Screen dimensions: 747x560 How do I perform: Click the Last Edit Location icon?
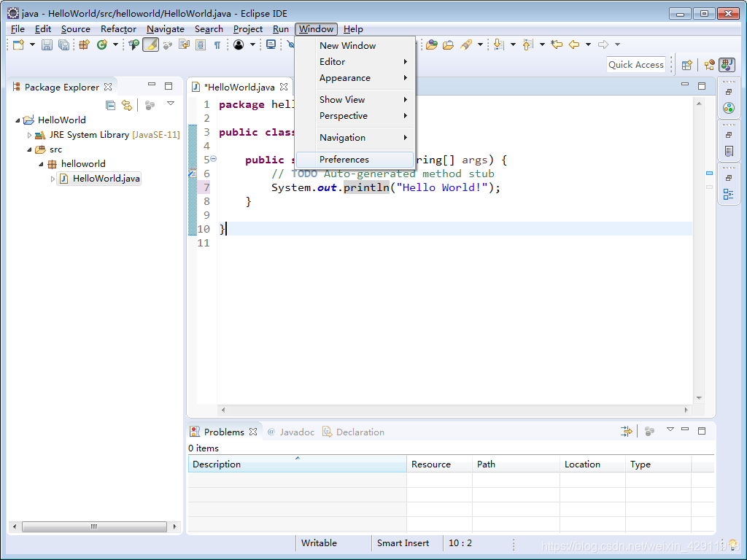[557, 44]
